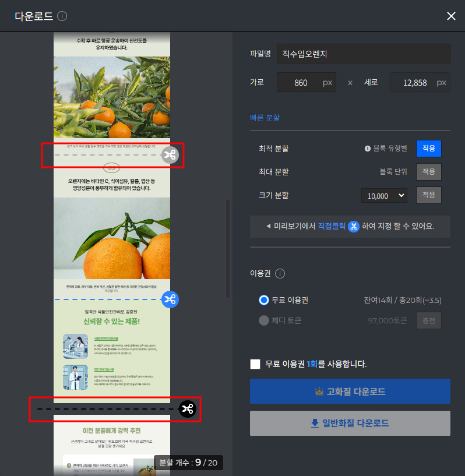Apply 크기 분할 with its 적용 button

click(x=428, y=195)
